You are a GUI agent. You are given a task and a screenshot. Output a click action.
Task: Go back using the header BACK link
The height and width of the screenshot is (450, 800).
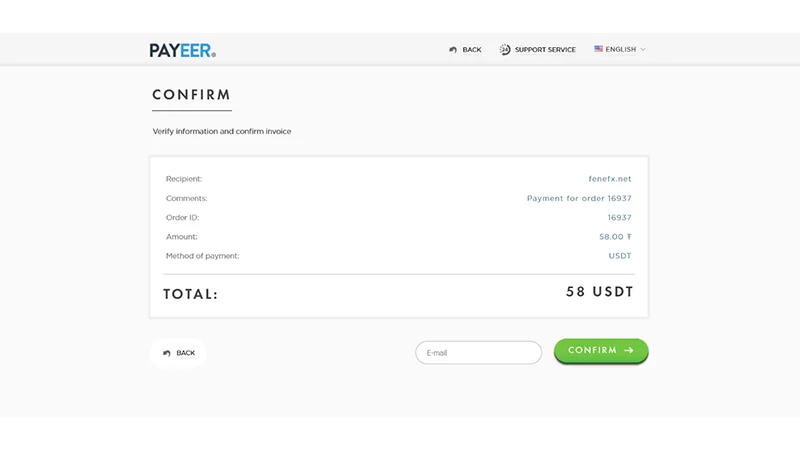tap(471, 50)
